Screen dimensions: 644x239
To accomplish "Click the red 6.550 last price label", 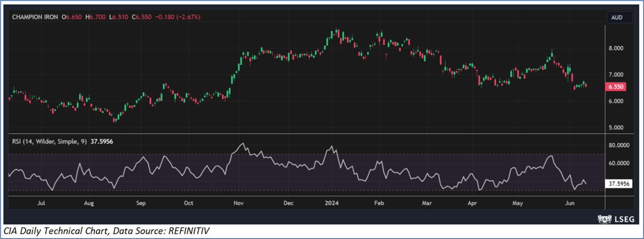I will tap(616, 86).
